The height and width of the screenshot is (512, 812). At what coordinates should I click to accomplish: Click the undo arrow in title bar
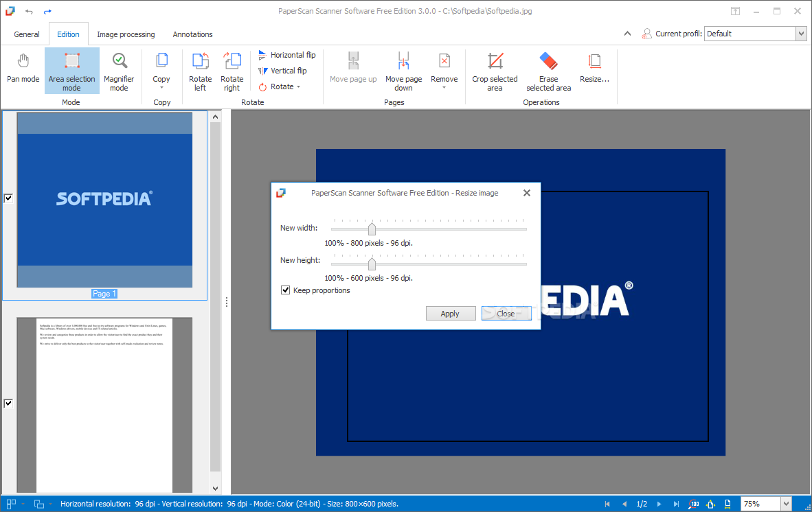pyautogui.click(x=29, y=12)
